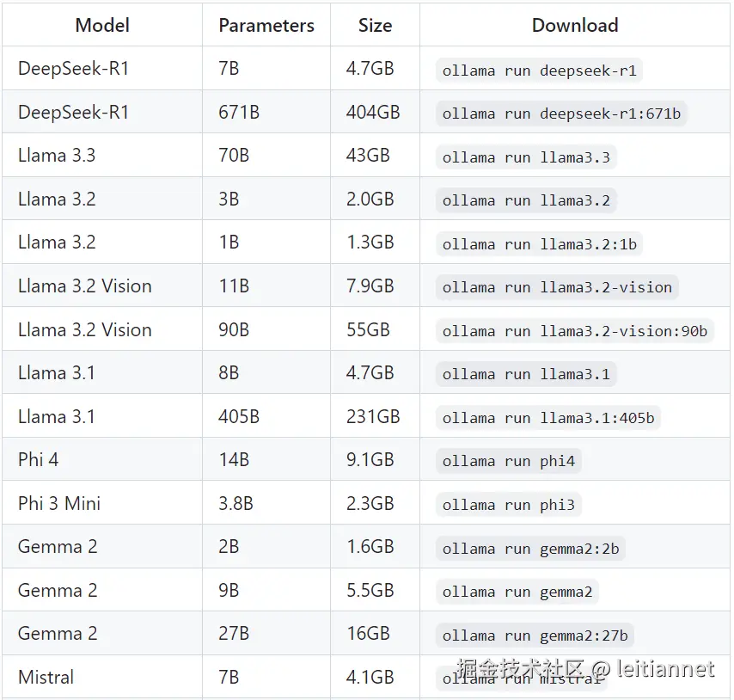Select the 'ollama run gemma2:27b' snippet
Viewport: 734px width, 700px height.
tap(535, 636)
